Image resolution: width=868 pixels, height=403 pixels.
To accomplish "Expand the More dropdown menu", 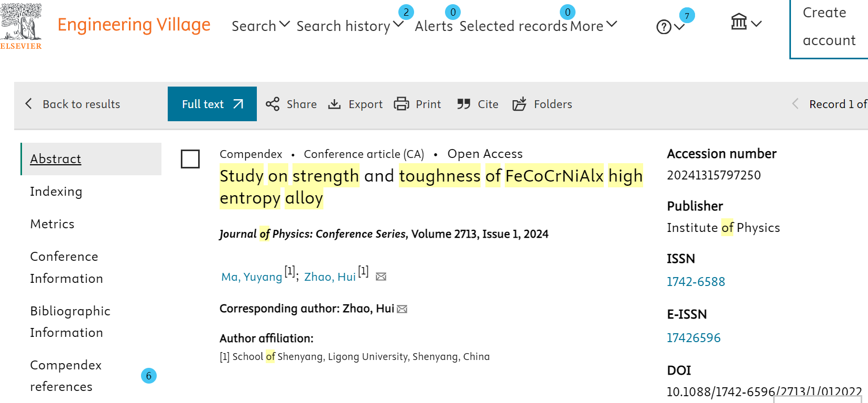I will coord(594,26).
